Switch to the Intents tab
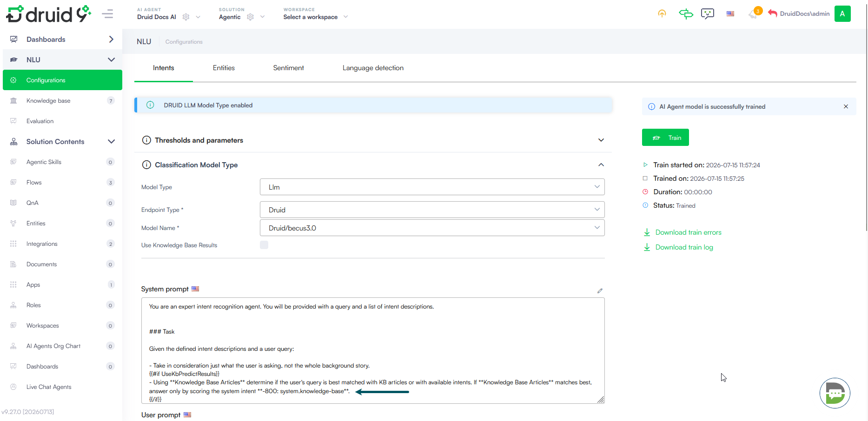The width and height of the screenshot is (868, 421). point(164,68)
